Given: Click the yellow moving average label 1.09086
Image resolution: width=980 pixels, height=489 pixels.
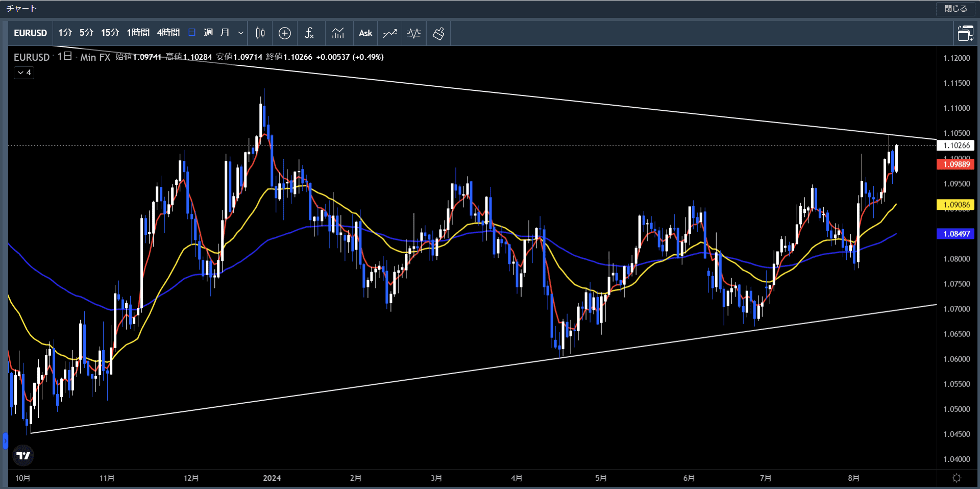Looking at the screenshot, I should tap(955, 205).
